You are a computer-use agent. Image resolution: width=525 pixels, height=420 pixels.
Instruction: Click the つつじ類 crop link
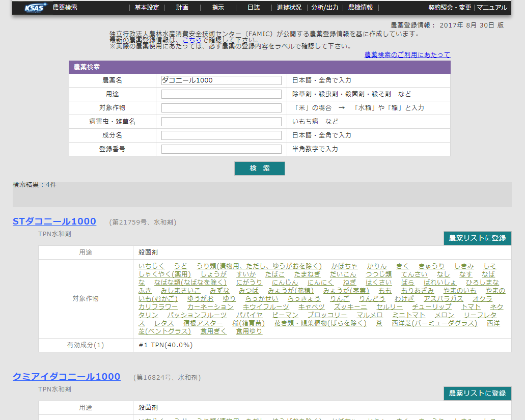coord(379,274)
